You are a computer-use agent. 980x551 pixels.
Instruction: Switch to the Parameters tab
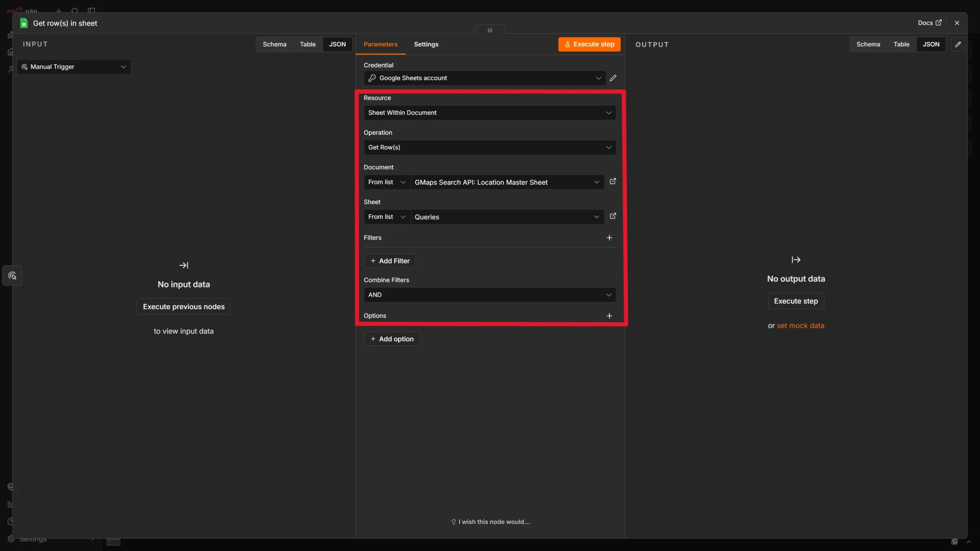coord(381,44)
